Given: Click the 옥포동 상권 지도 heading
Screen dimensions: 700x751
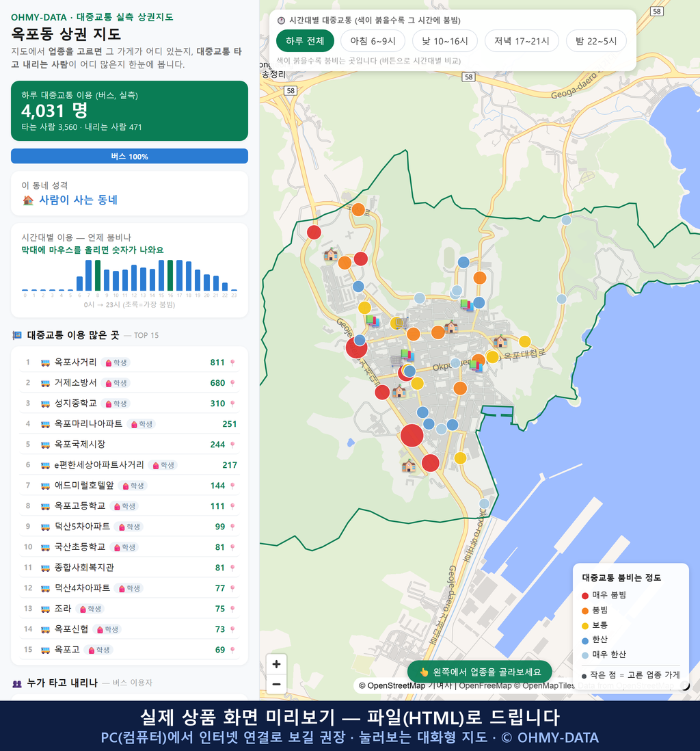Looking at the screenshot, I should (x=66, y=34).
